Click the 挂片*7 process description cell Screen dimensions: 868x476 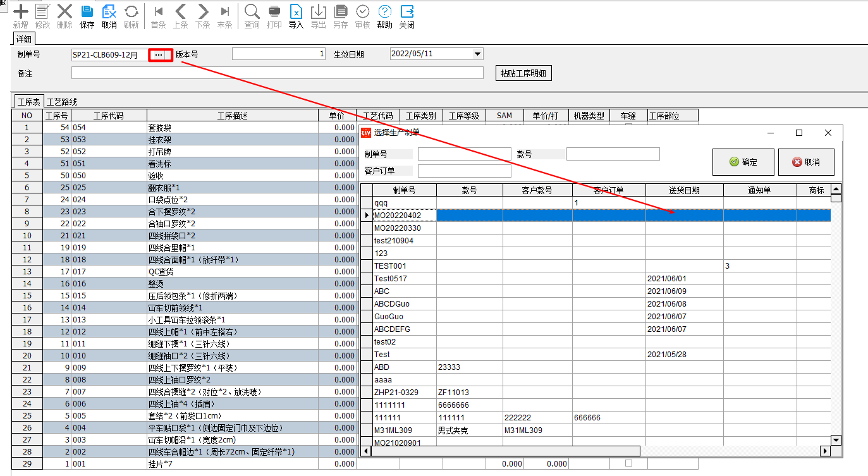coord(232,464)
